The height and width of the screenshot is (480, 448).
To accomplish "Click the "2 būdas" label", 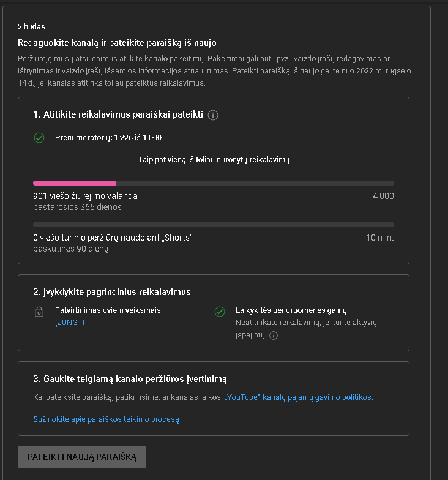I will (31, 27).
